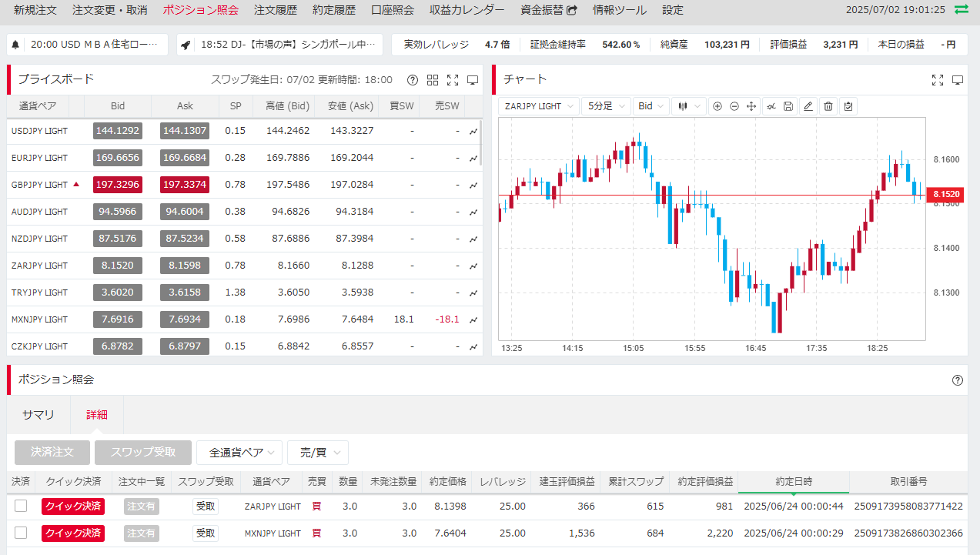Open 注文履歴 menu
The image size is (980, 555).
tap(276, 11)
